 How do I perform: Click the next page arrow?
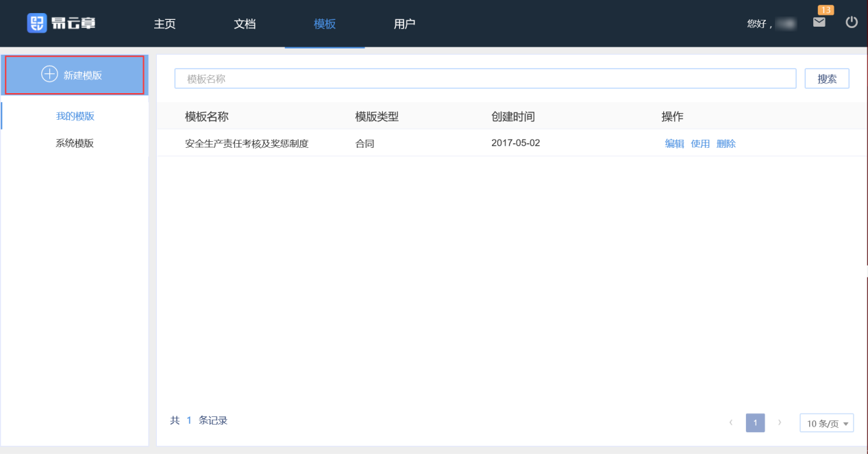click(x=780, y=423)
